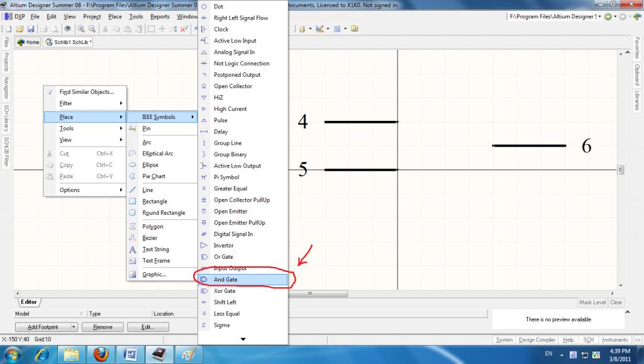Choose Pi Symbol entry
The image size is (644, 364).
click(242, 177)
